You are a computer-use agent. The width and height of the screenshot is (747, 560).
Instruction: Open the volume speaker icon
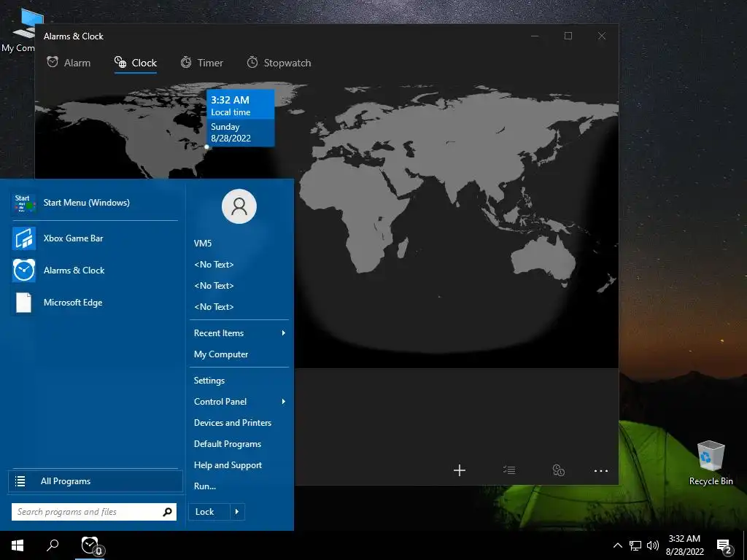653,545
